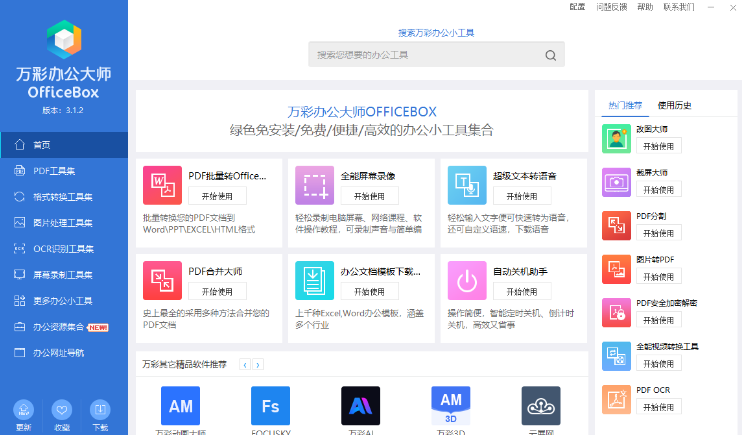Click the PDF合并大师 merge icon
This screenshot has width=742, height=435.
coord(163,281)
